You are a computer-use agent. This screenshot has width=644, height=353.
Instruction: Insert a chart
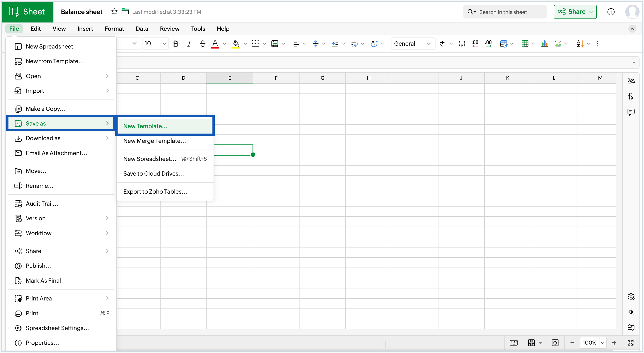pyautogui.click(x=545, y=43)
